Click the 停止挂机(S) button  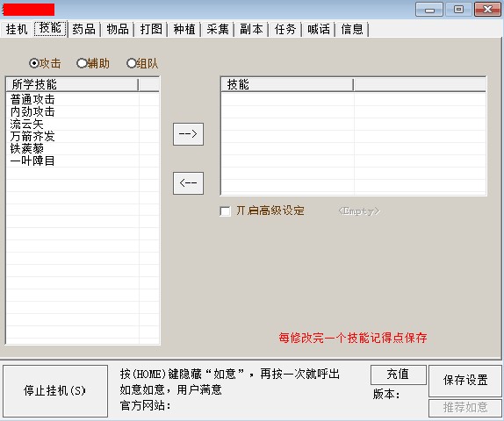[55, 391]
